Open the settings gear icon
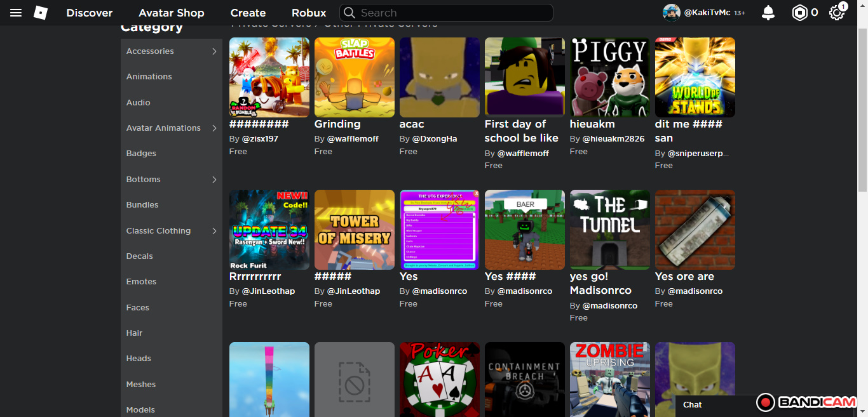 (836, 13)
